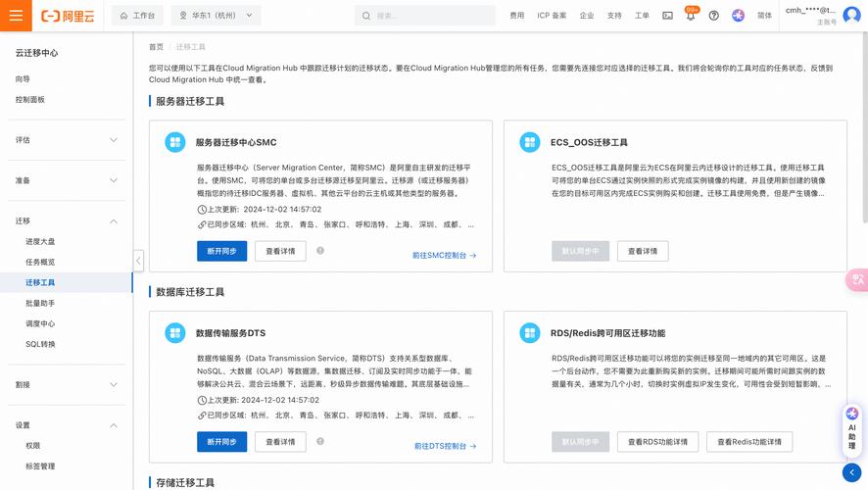Open 标签管理 under settings
This screenshot has width=868, height=490.
click(x=40, y=466)
